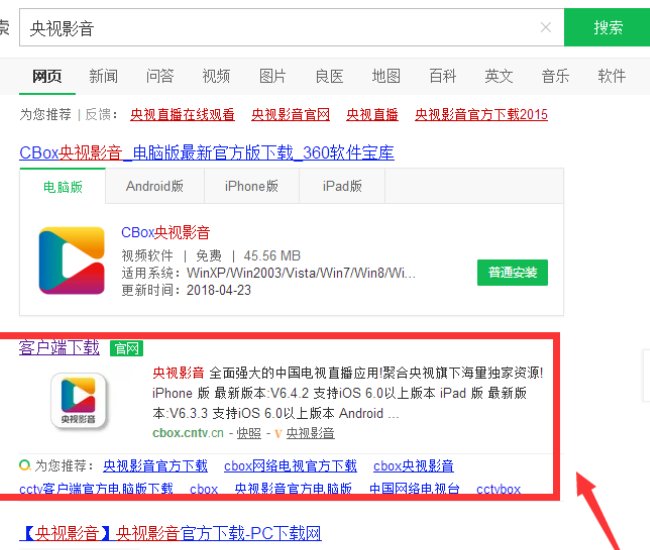Open the 图片 search tab

pos(272,76)
